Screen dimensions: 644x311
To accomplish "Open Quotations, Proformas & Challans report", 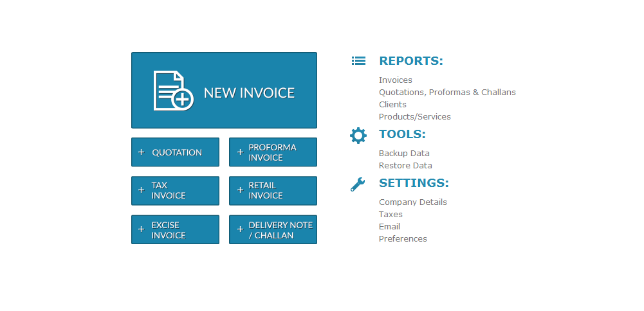I will (x=447, y=93).
